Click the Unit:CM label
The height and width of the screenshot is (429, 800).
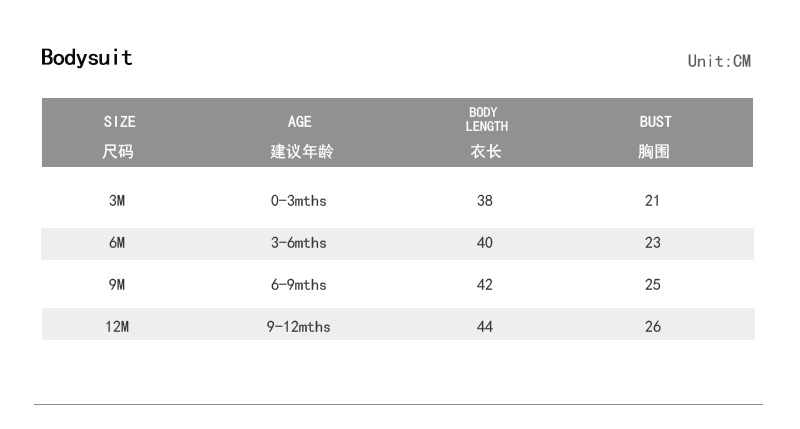pyautogui.click(x=718, y=61)
